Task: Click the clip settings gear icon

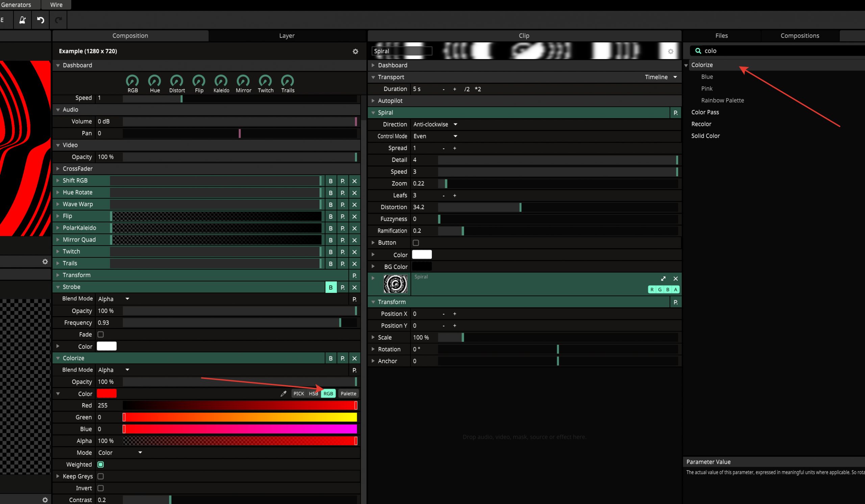Action: pyautogui.click(x=670, y=51)
